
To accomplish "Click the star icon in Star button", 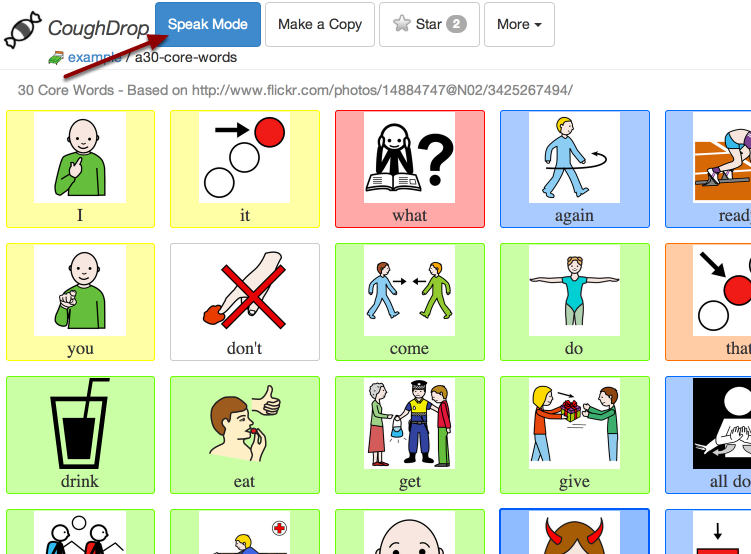I will coord(401,23).
